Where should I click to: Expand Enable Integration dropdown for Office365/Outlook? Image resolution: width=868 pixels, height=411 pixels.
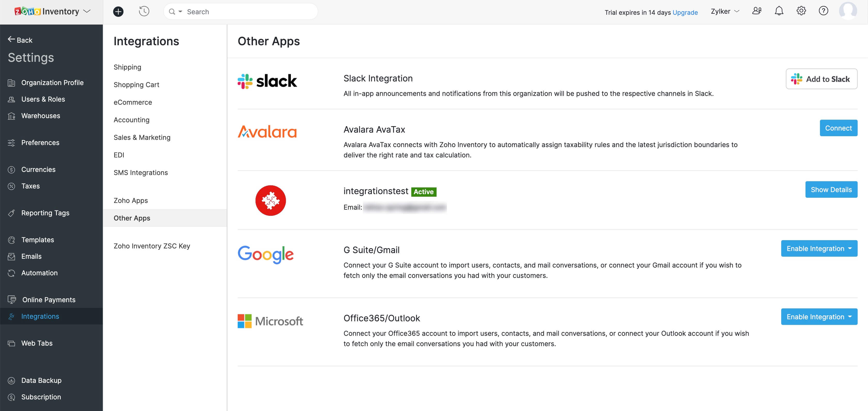click(x=850, y=317)
